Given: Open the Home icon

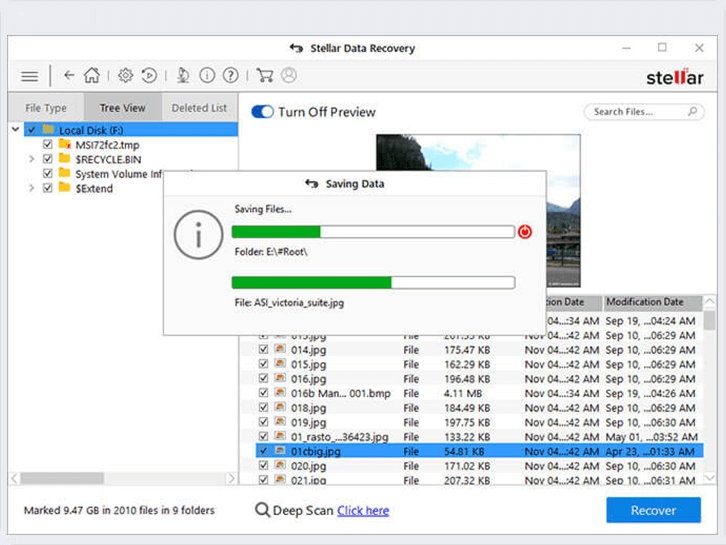Looking at the screenshot, I should [x=92, y=75].
